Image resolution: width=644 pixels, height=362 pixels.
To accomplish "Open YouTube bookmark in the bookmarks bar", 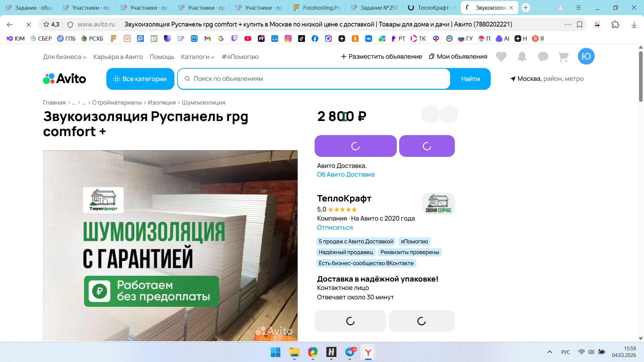I will coord(248,39).
